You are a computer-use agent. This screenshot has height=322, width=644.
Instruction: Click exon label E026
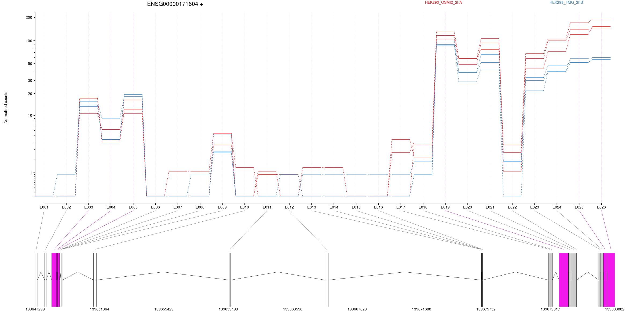click(601, 207)
